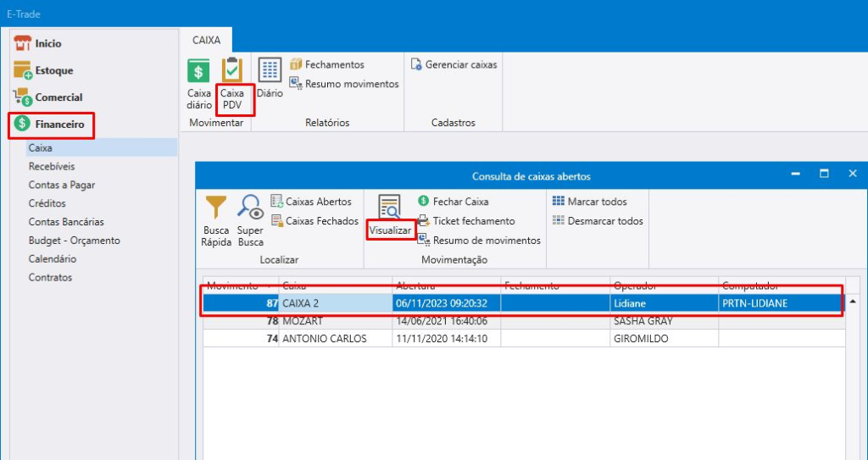
Task: Select Fechar Caixa option
Action: click(459, 202)
